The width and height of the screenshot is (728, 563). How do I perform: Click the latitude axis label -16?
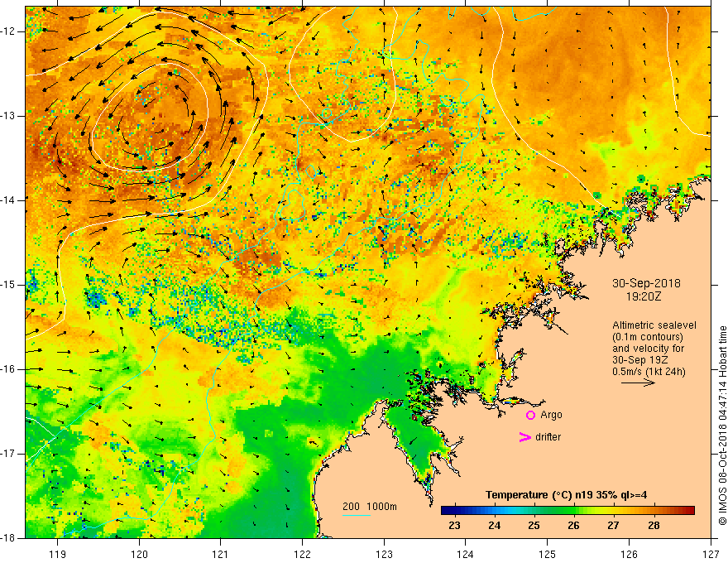coord(9,370)
